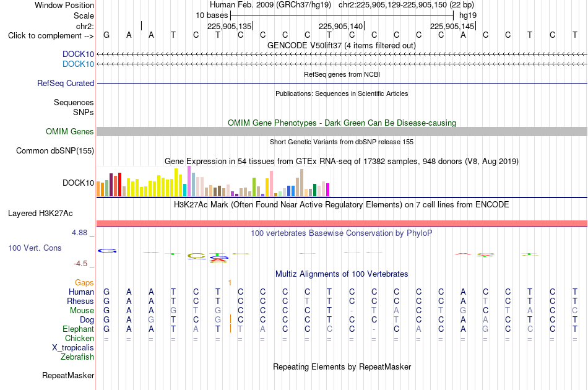The image size is (588, 390).
Task: Click '100 vertebrates Basewise Conservation by PhyloP' title
Action: (x=342, y=233)
